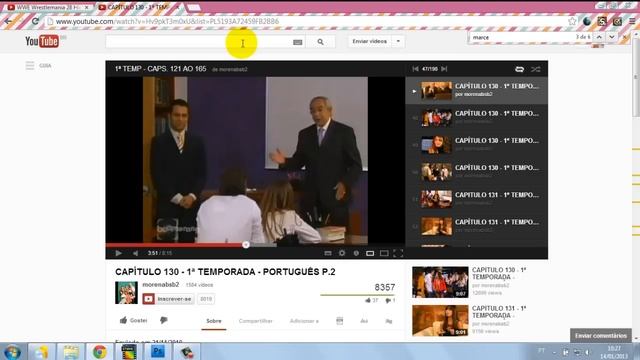Click the address bar URL
The image size is (640, 360).
(167, 21)
